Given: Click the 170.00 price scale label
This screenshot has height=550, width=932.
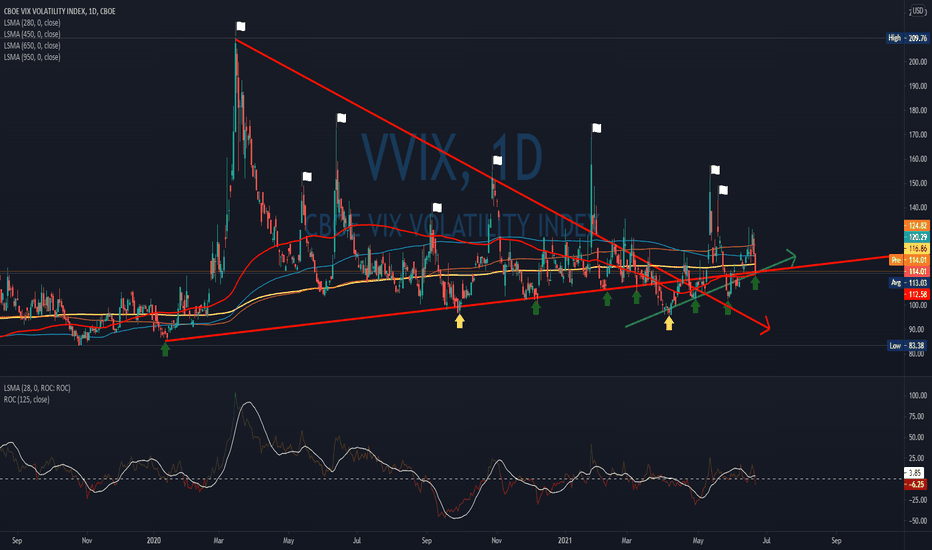Looking at the screenshot, I should point(918,135).
